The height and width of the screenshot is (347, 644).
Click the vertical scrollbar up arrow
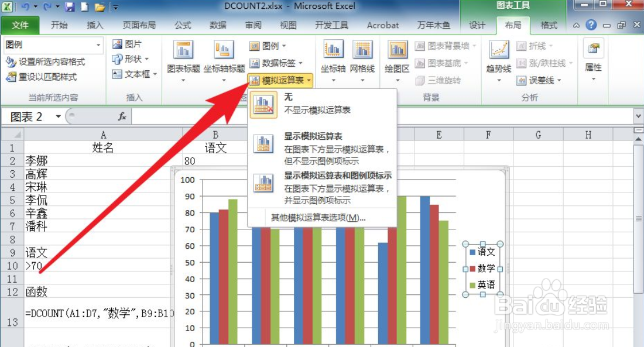tap(639, 139)
